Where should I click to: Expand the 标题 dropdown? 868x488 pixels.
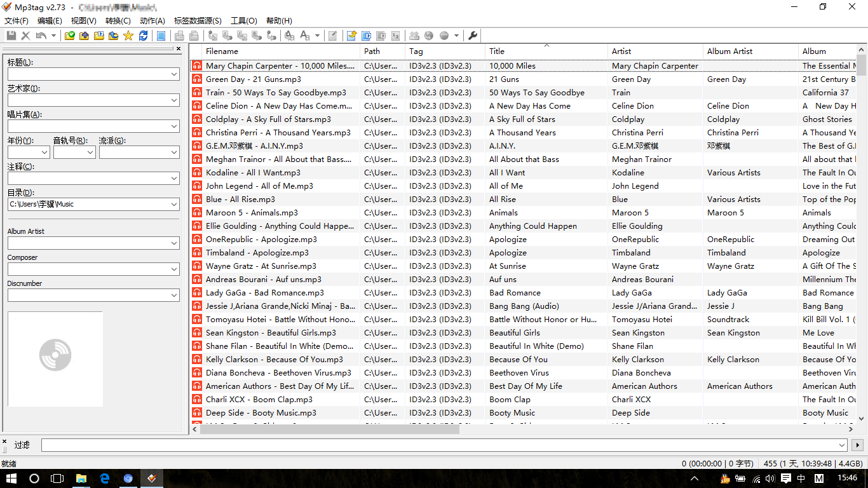click(174, 74)
